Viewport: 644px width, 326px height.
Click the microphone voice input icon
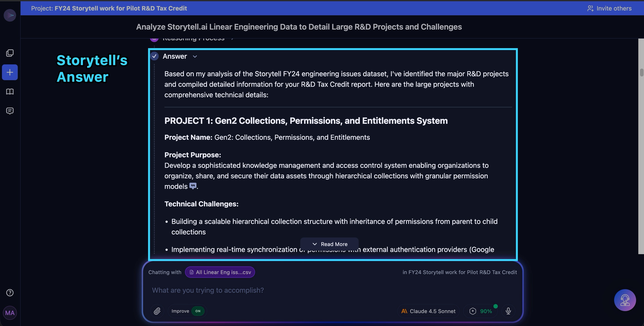point(508,311)
